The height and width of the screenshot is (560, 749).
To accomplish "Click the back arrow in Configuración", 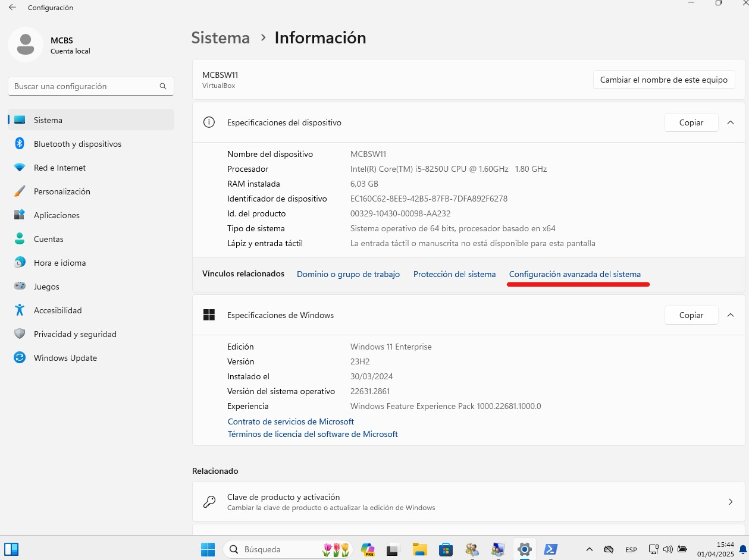I will click(x=12, y=8).
